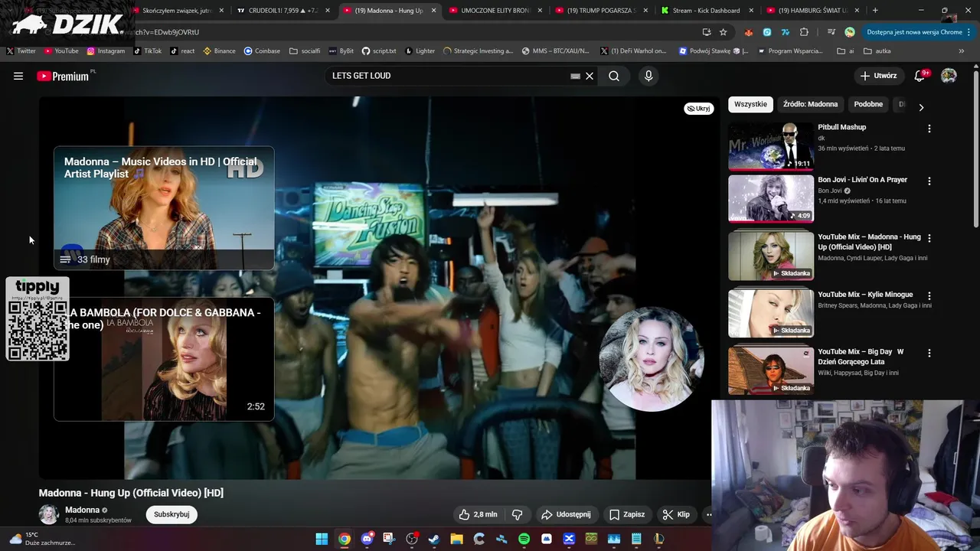Open the account avatar menu
The image size is (980, 551).
tap(949, 76)
